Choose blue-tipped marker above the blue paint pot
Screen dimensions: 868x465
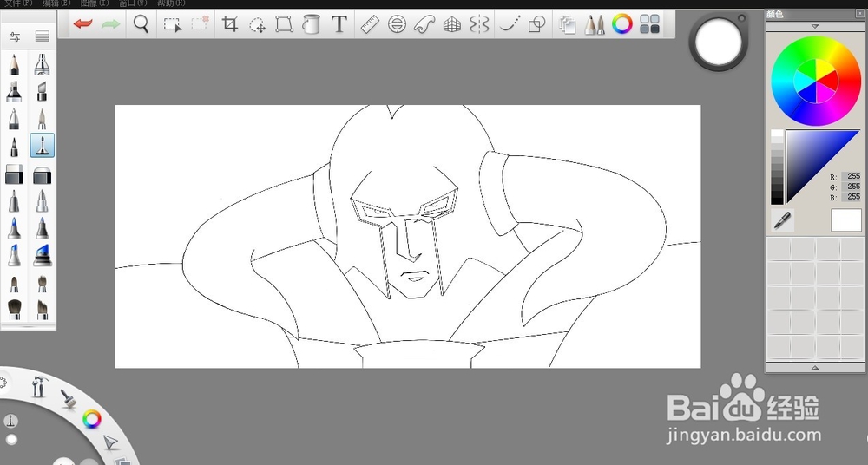click(x=42, y=228)
